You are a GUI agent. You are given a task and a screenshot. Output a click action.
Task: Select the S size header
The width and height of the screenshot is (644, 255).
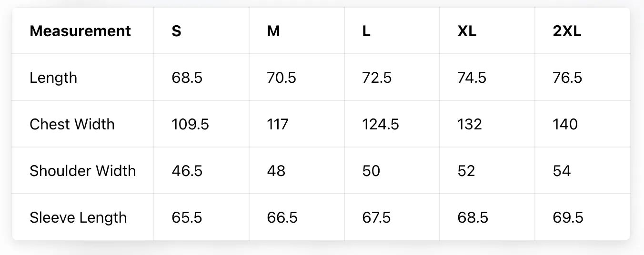tap(176, 31)
